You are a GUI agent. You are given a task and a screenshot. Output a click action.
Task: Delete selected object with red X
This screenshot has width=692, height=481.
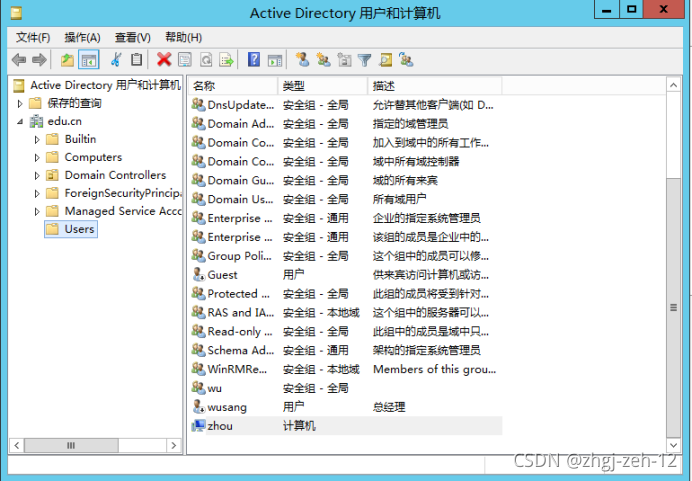coord(164,60)
